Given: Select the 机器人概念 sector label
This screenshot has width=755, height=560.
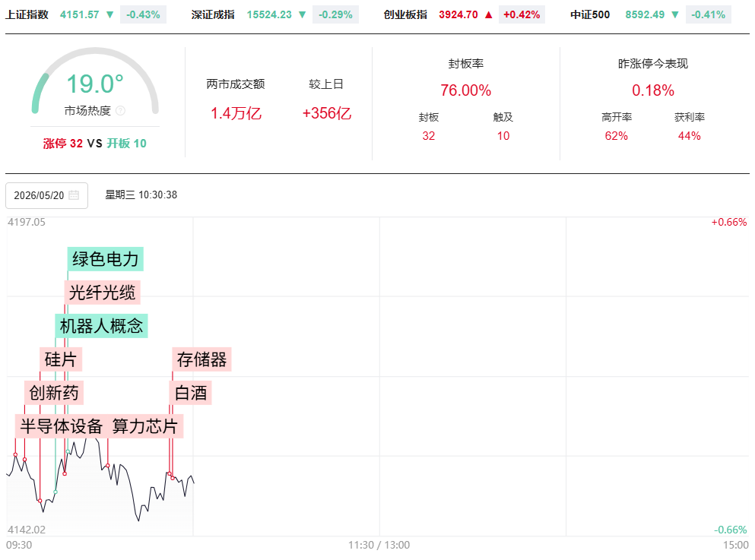Looking at the screenshot, I should [101, 326].
